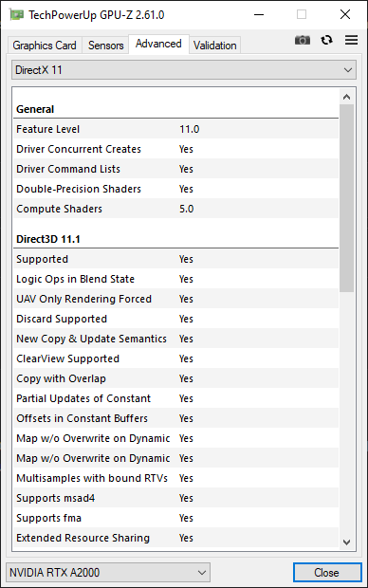Select the Discard Supported row
The width and height of the screenshot is (368, 588).
[x=175, y=319]
